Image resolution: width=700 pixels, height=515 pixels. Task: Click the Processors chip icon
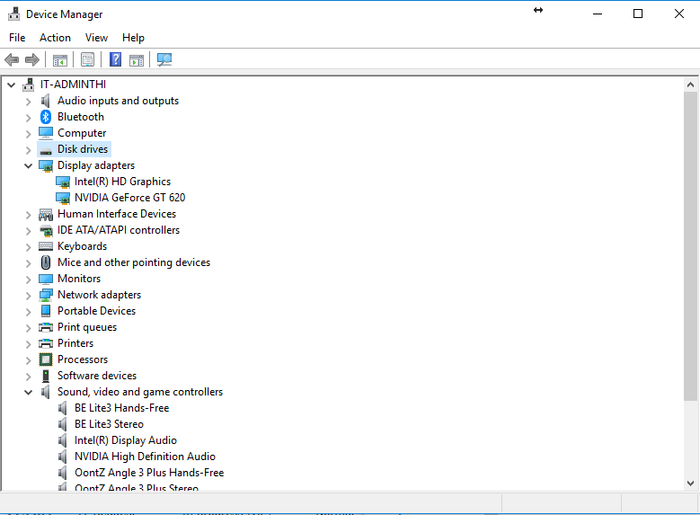[46, 360]
